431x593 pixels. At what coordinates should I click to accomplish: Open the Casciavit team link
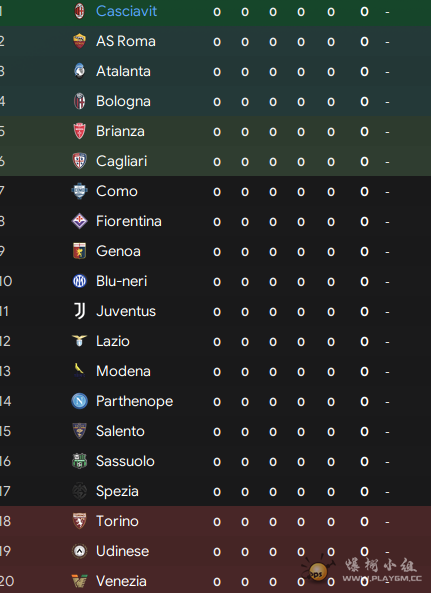(126, 11)
